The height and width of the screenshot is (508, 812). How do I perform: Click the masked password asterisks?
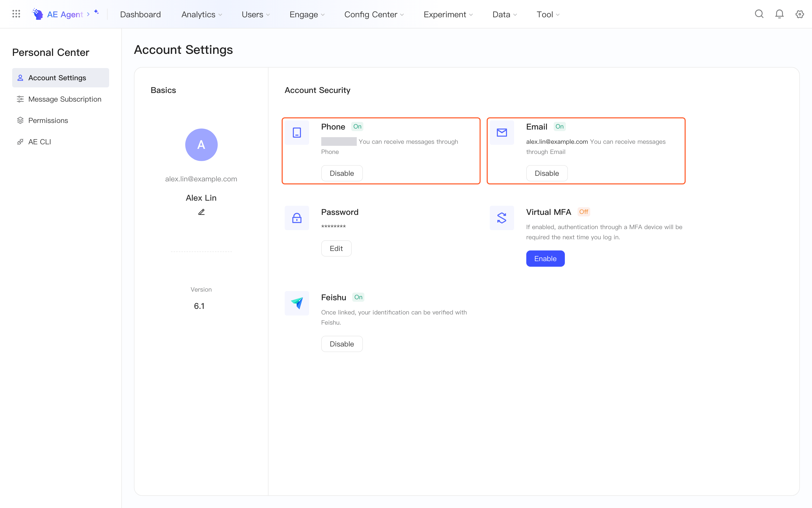tap(333, 227)
